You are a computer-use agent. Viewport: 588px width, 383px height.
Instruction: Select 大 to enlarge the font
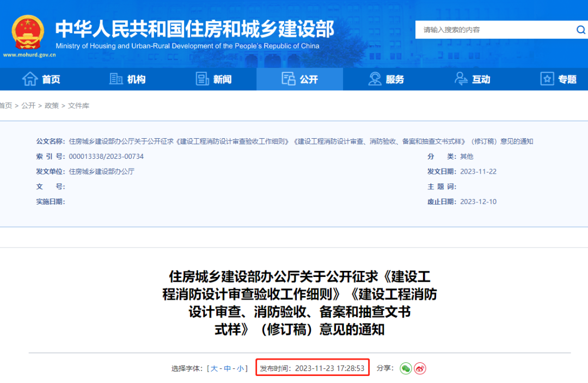(x=213, y=368)
